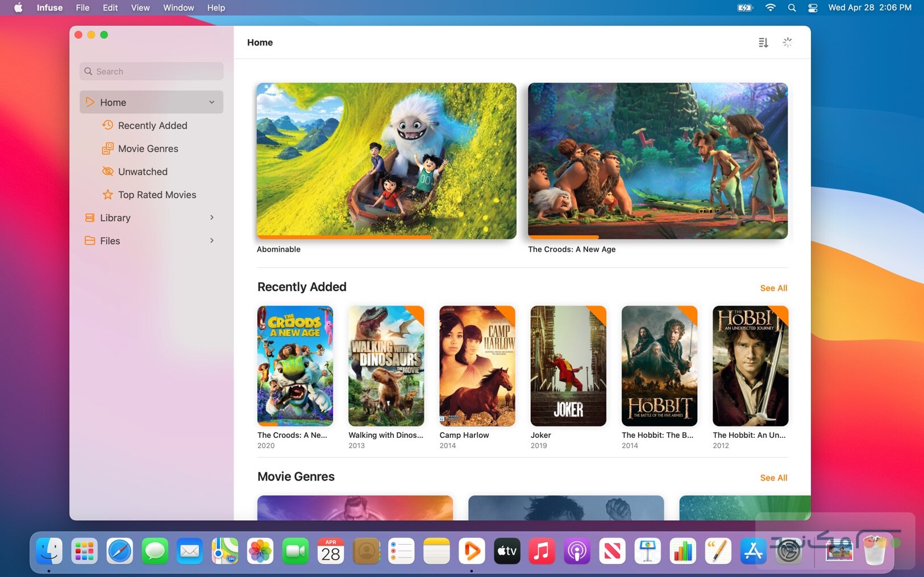Viewport: 924px width, 577px height.
Task: Click See All next to Movie Genres
Action: tap(773, 478)
